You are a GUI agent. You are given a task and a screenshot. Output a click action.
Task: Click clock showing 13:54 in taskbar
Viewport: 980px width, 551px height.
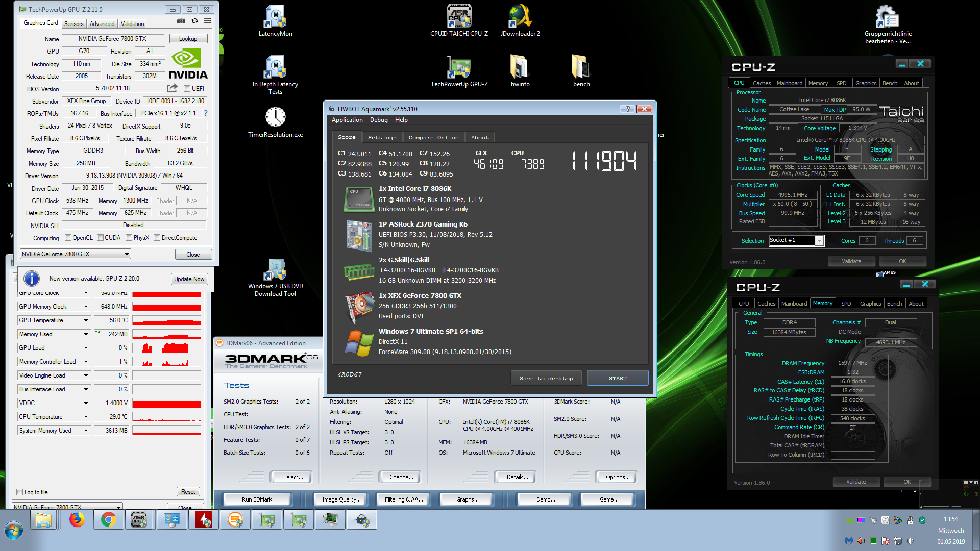point(950,519)
